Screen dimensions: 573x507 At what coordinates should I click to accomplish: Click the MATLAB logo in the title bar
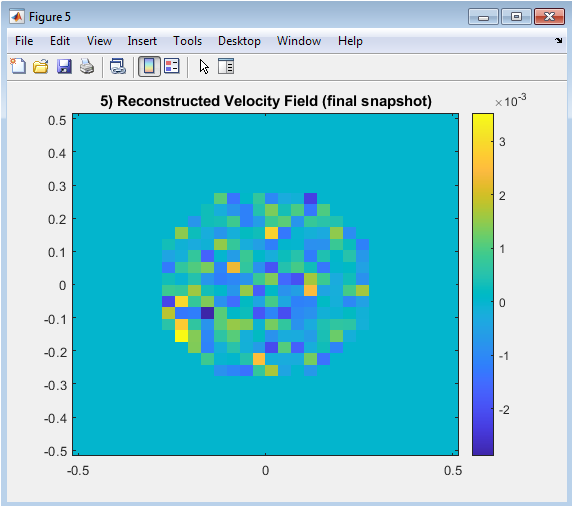click(17, 17)
